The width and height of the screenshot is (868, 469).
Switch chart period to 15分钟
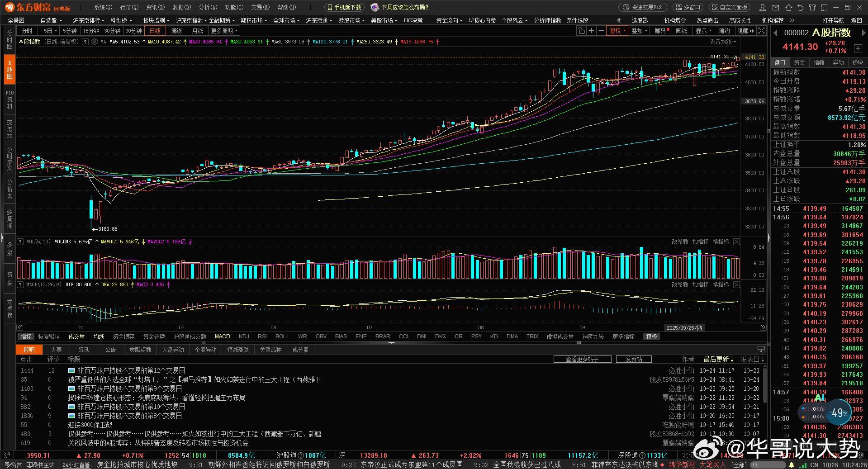[x=91, y=31]
